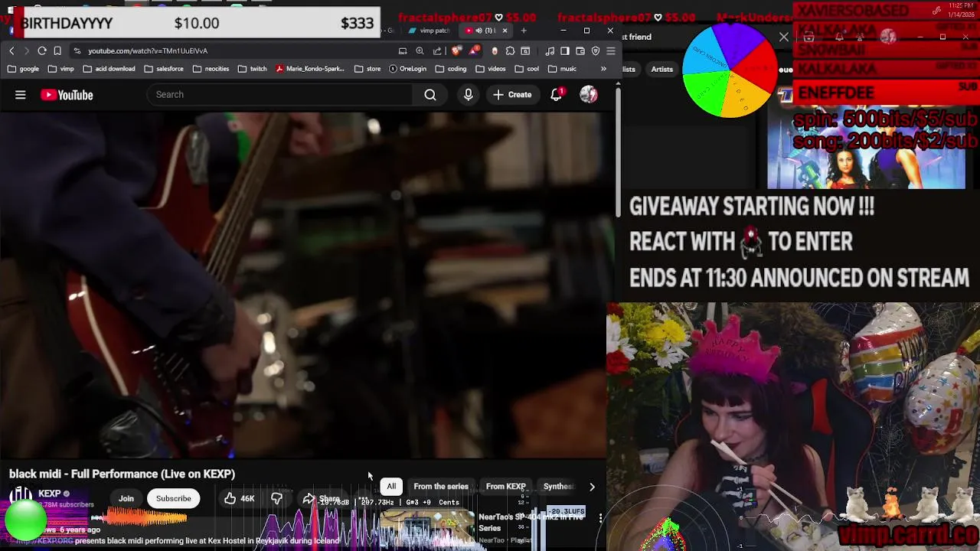Open the Brave Rewards triangle icon
This screenshot has height=551, width=980.
pyautogui.click(x=474, y=51)
